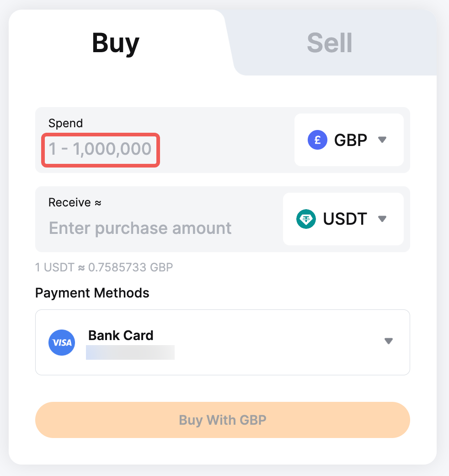Click the GBP currency label text
Screen dimensions: 449x476
point(350,140)
